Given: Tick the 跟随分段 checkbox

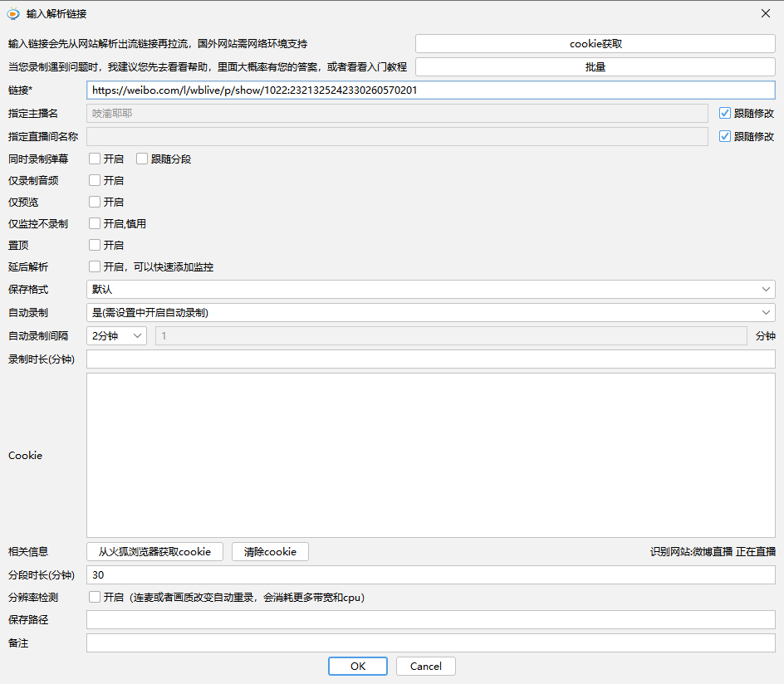Looking at the screenshot, I should (x=143, y=159).
